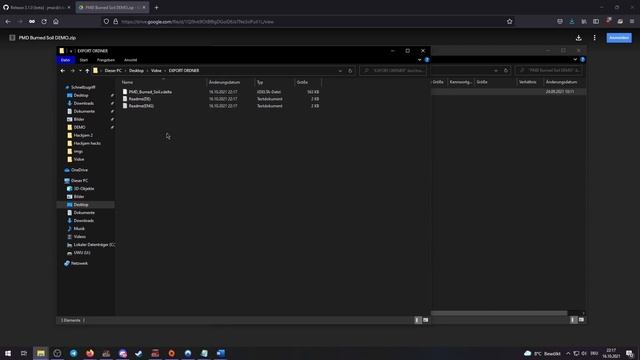Open the Firefox downloads panel

click(572, 22)
